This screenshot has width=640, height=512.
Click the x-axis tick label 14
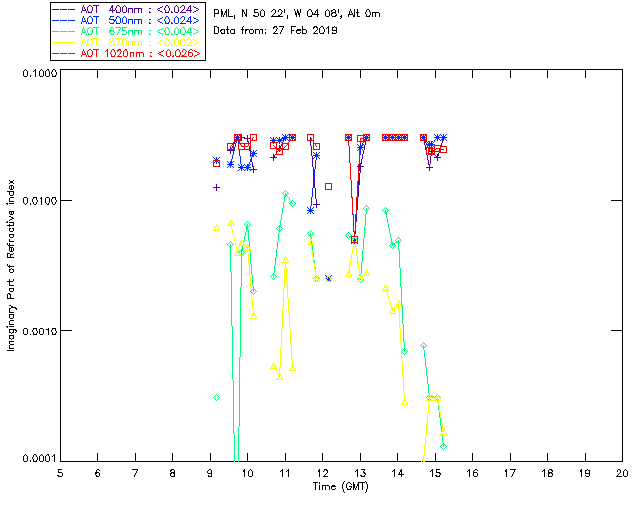398,473
